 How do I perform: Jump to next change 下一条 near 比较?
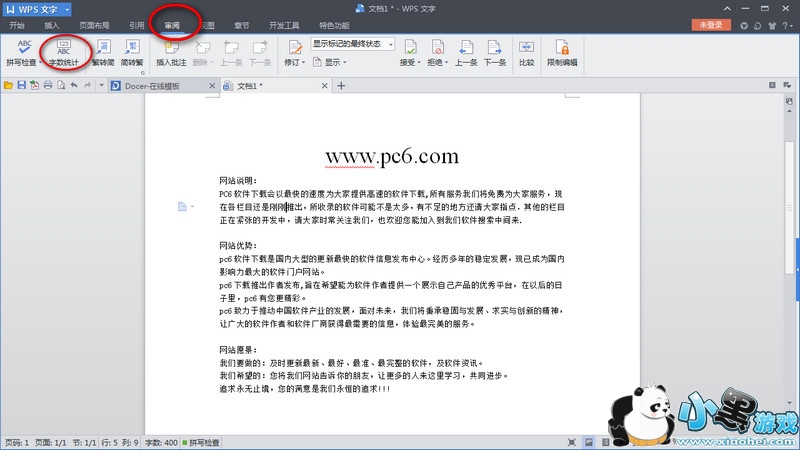point(494,53)
